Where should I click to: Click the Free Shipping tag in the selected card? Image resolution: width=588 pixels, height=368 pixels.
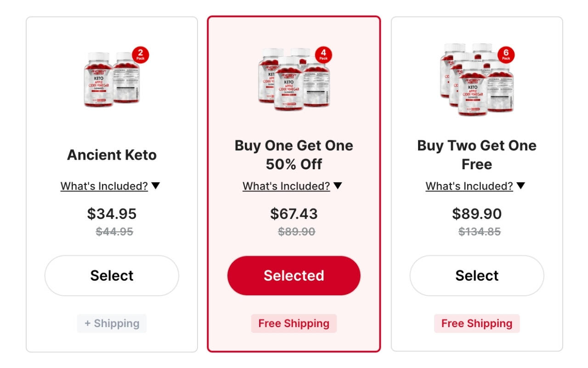[294, 323]
